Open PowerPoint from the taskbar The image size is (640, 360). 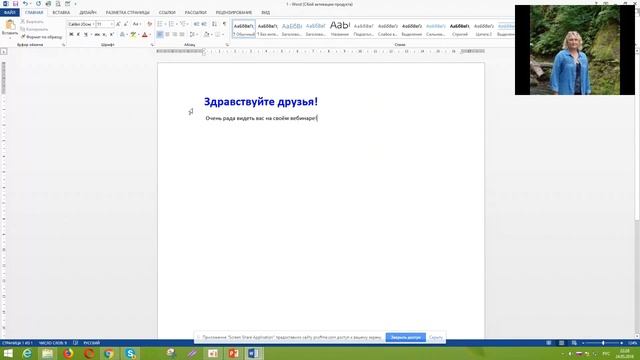[x=233, y=353]
